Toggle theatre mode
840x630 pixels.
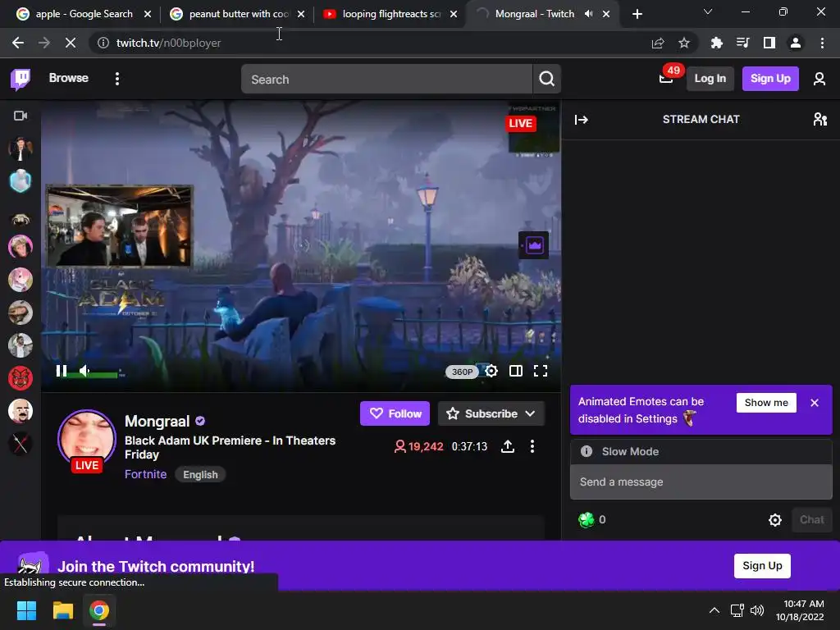click(516, 371)
